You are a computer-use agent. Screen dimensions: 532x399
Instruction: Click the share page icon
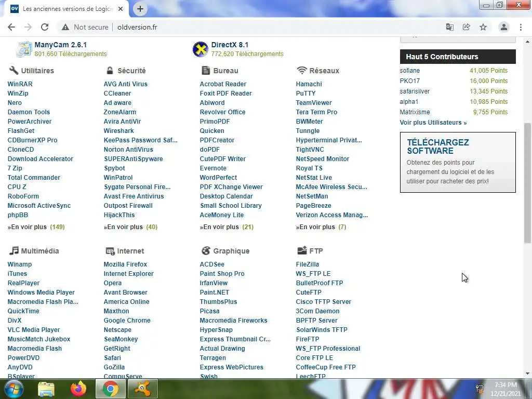pyautogui.click(x=467, y=27)
